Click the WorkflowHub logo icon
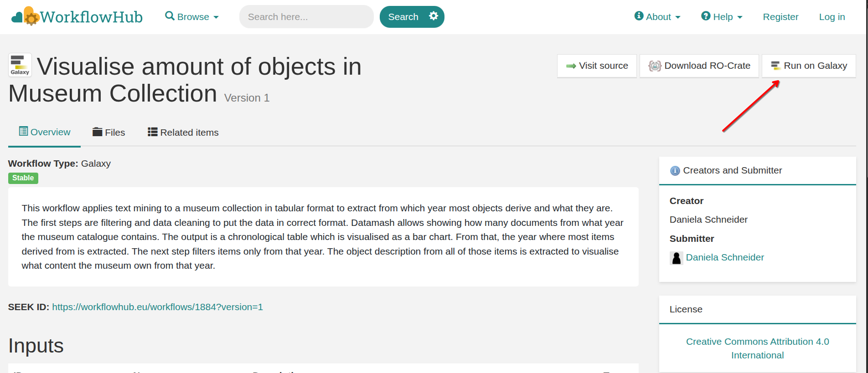Image resolution: width=868 pixels, height=373 pixels. 26,16
